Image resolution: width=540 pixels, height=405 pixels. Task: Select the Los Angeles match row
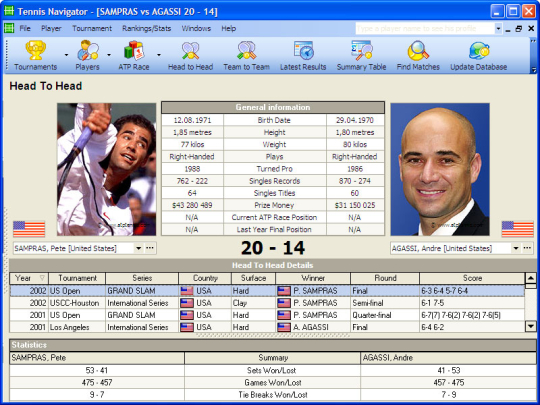[267, 327]
